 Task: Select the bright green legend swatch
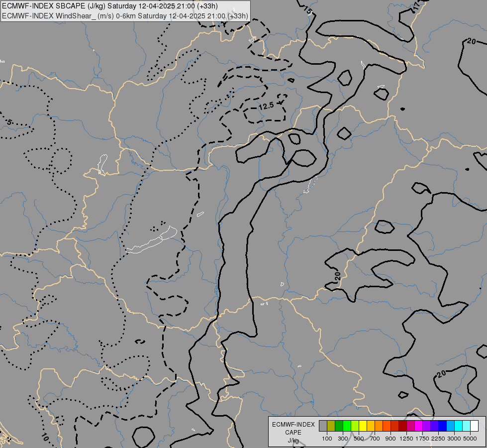point(347,426)
